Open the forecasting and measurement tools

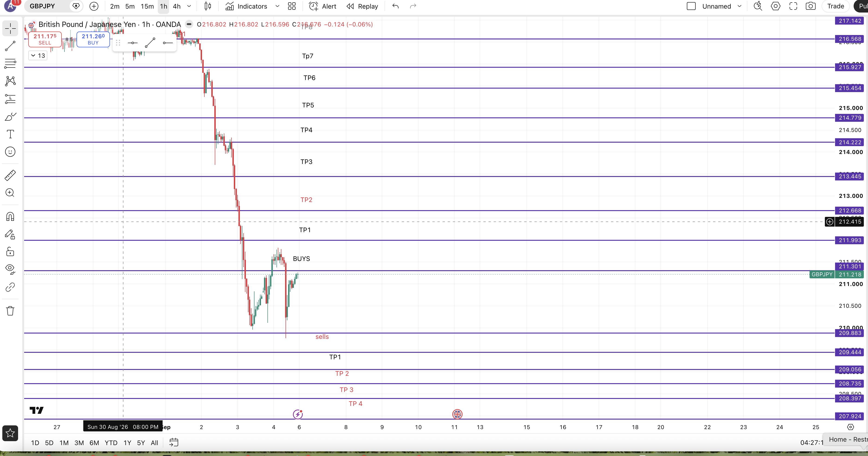point(10,99)
